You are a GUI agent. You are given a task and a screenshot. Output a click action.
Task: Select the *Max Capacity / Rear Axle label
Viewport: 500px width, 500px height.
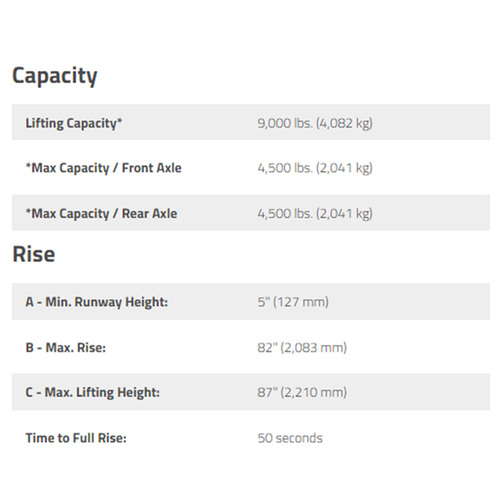(101, 214)
